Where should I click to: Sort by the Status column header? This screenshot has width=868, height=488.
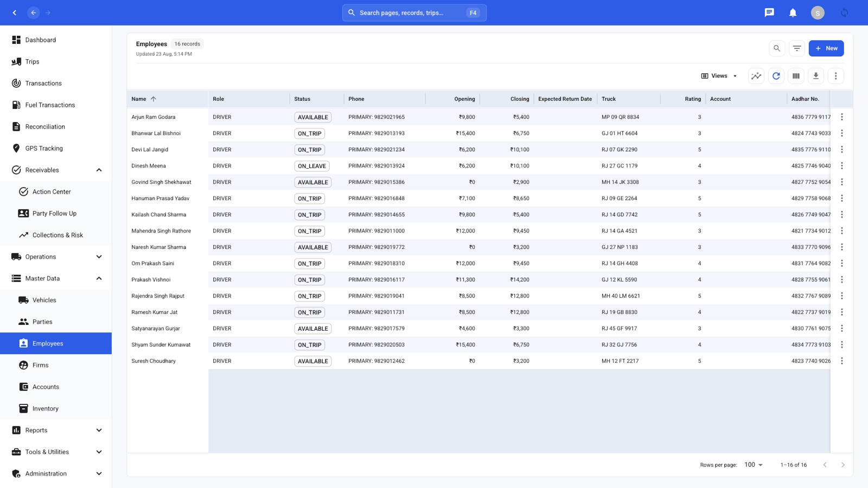pos(302,99)
